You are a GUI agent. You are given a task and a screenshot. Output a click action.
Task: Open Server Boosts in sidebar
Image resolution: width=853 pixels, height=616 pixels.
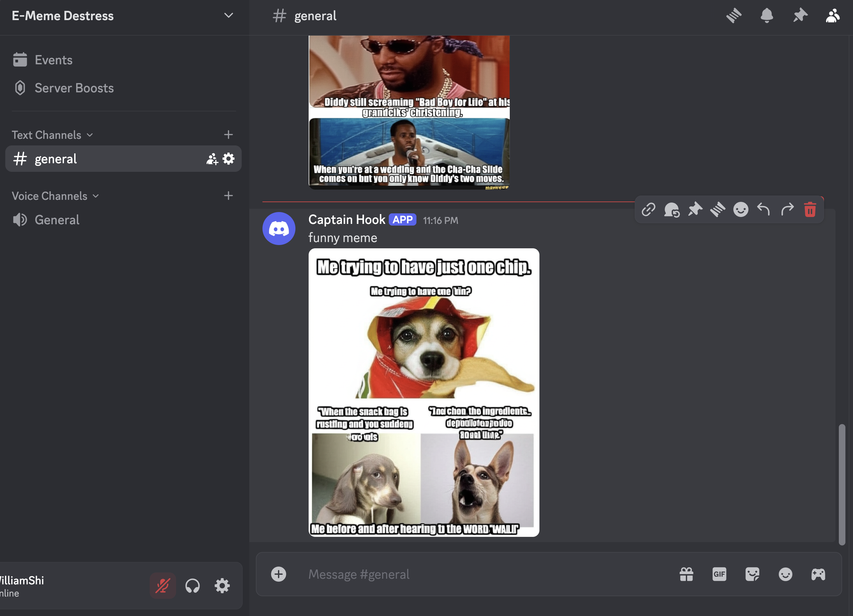click(74, 88)
